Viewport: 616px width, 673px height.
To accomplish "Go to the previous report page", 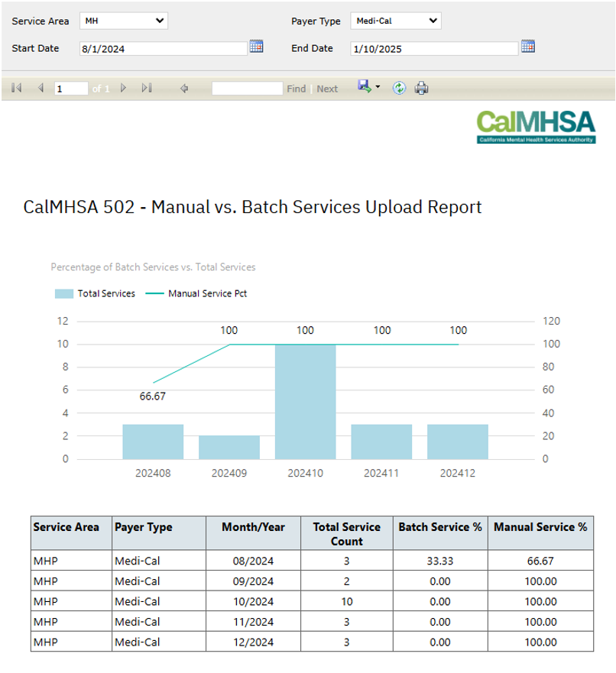I will [41, 88].
